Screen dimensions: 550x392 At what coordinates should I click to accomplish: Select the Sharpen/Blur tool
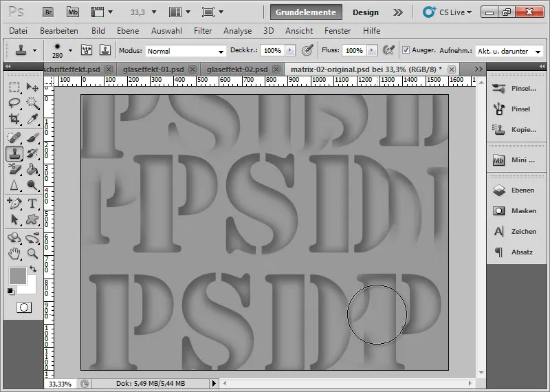point(14,185)
